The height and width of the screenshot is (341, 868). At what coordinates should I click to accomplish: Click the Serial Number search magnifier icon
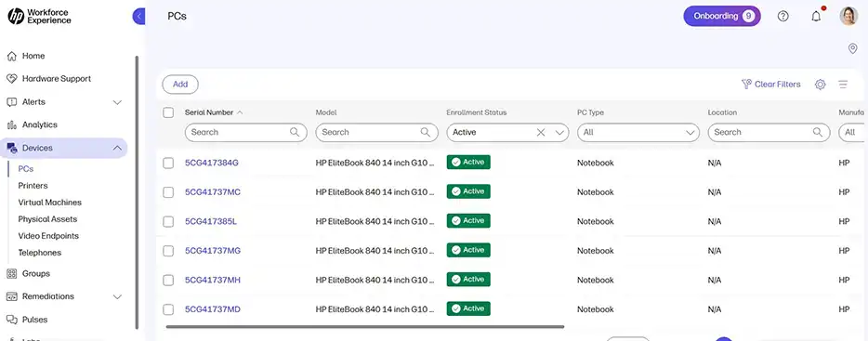(295, 132)
